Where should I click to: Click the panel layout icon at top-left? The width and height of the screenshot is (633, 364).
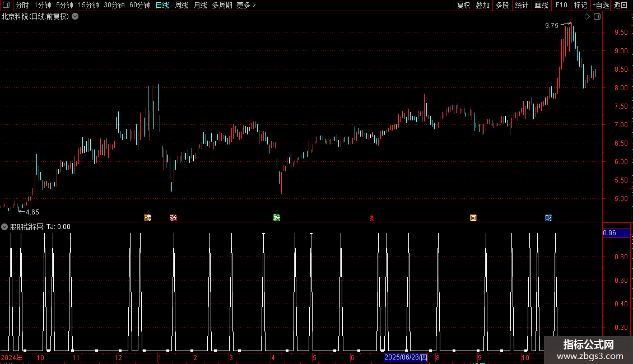(x=6, y=5)
